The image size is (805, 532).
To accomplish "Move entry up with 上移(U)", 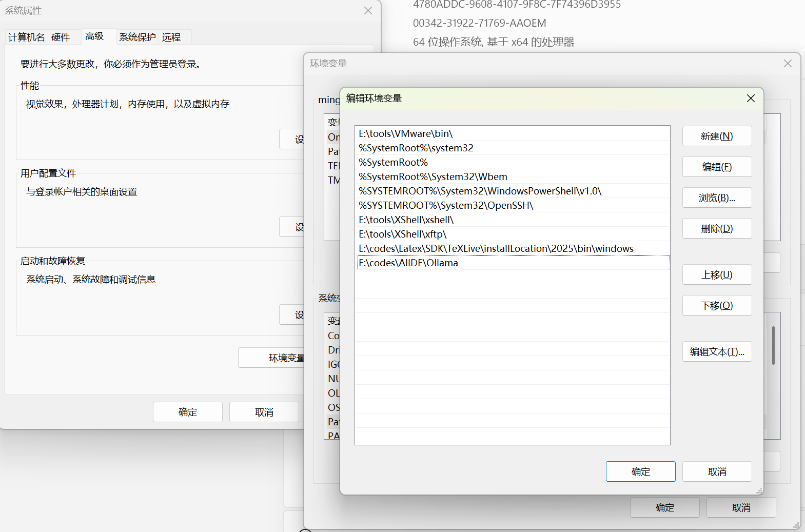I will coord(717,275).
